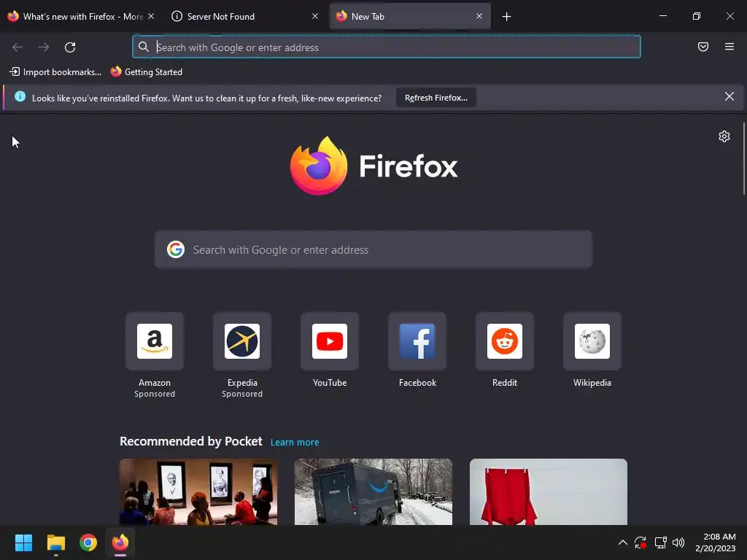
Task: Open the Save to Pocket button
Action: click(703, 47)
